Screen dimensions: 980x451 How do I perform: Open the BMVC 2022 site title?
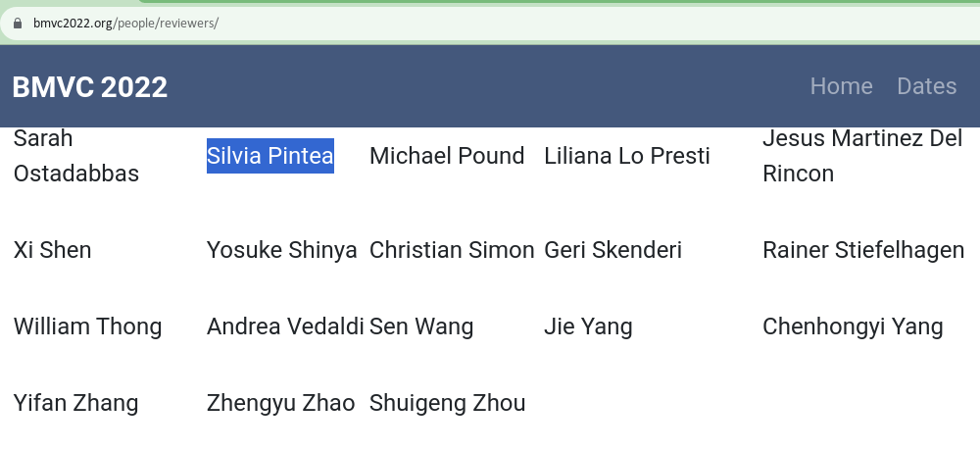pyautogui.click(x=90, y=87)
